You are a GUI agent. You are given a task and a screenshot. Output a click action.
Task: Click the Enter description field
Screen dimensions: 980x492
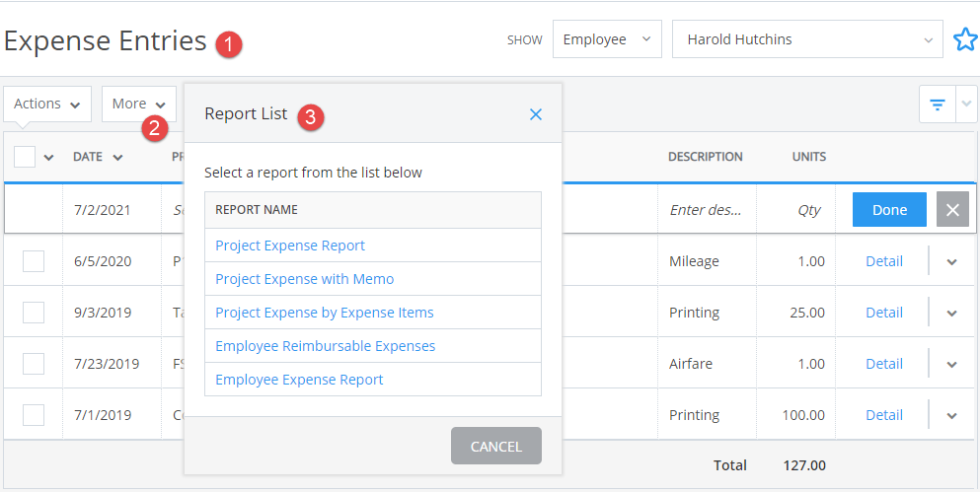click(x=707, y=210)
